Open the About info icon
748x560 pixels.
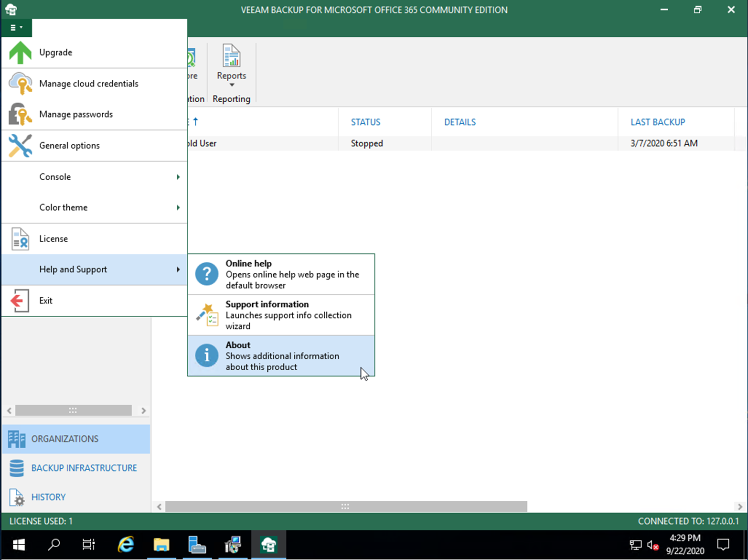pos(207,355)
